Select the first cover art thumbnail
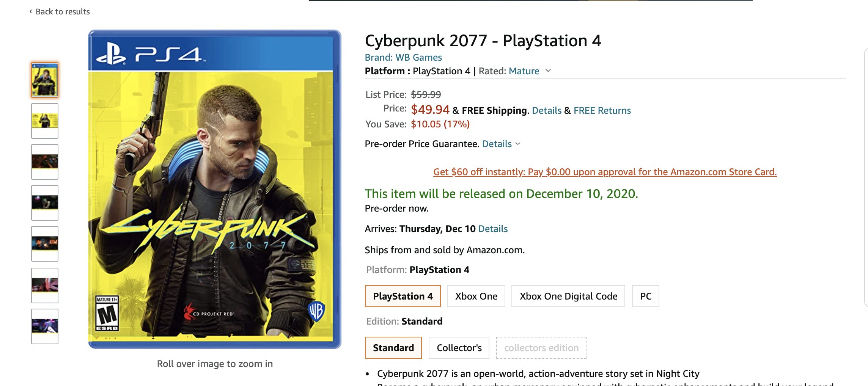868x386 pixels. [45, 80]
